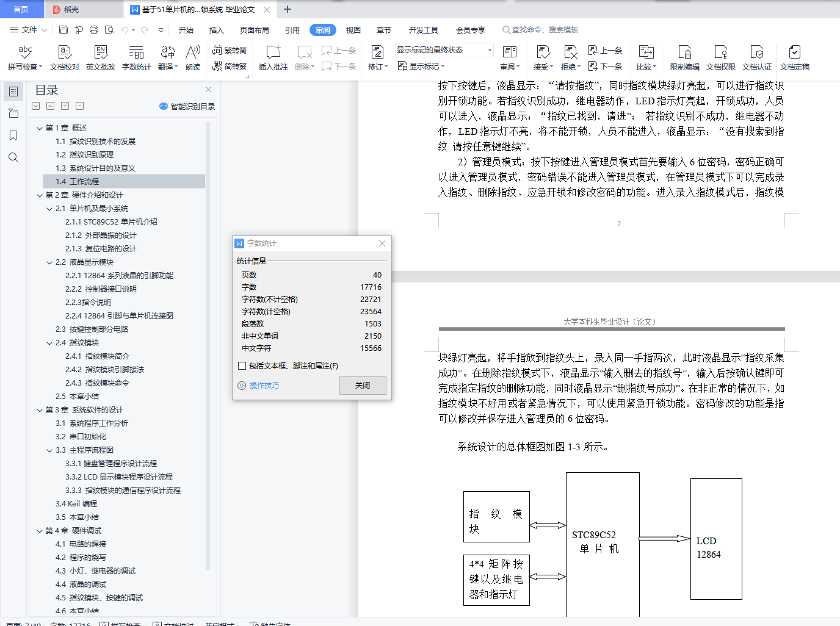
Task: Switch to the 开始 ribbon tab
Action: 186,30
